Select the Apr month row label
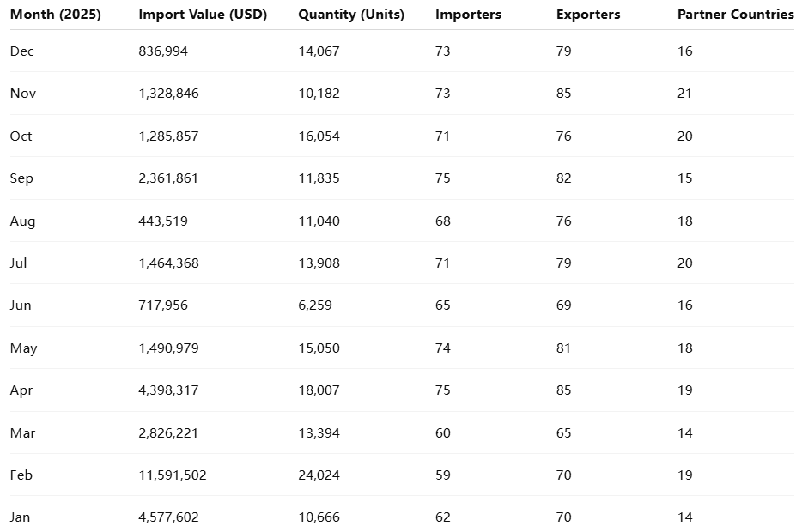 click(21, 390)
